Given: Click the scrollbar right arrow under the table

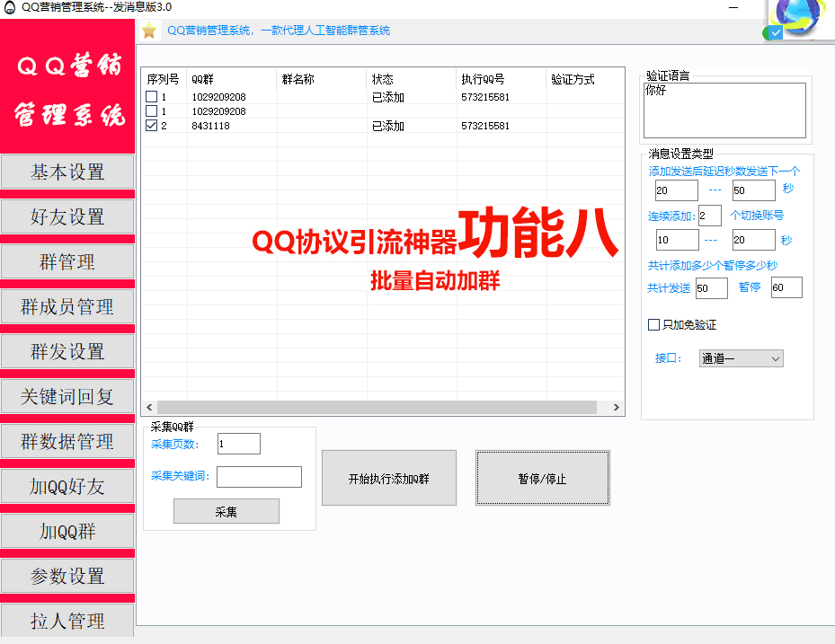Looking at the screenshot, I should click(x=616, y=407).
